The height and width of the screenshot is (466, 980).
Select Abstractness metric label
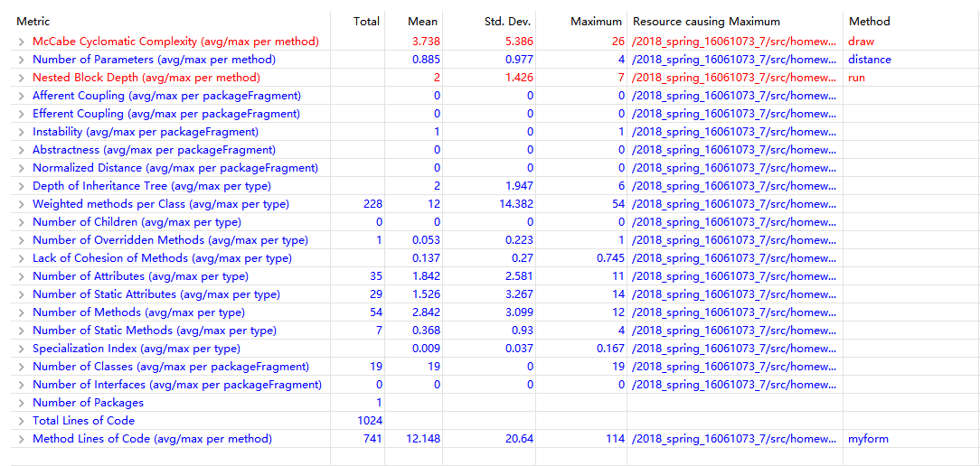click(x=155, y=151)
